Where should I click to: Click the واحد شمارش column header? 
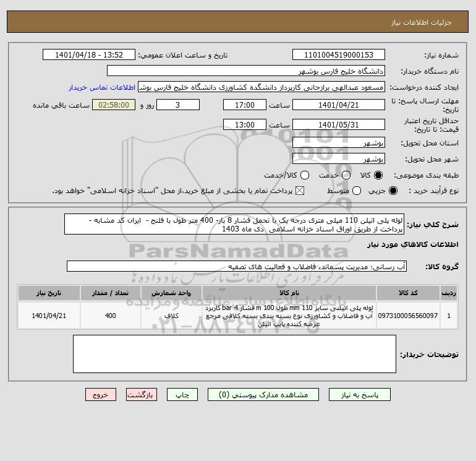click(171, 293)
